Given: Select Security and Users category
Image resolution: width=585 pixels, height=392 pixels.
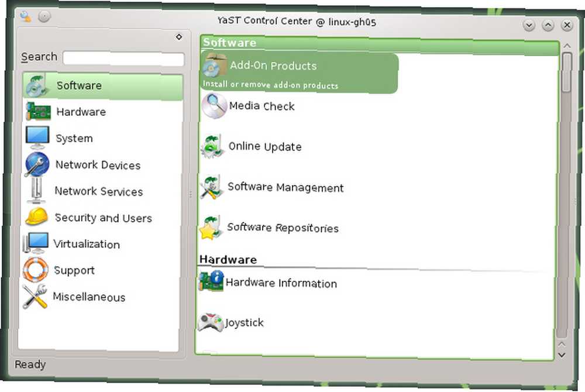Looking at the screenshot, I should 104,218.
